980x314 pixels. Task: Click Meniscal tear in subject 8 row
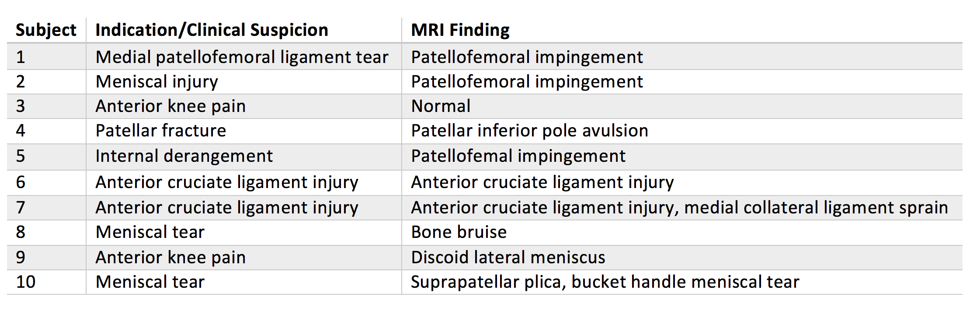coord(150,232)
